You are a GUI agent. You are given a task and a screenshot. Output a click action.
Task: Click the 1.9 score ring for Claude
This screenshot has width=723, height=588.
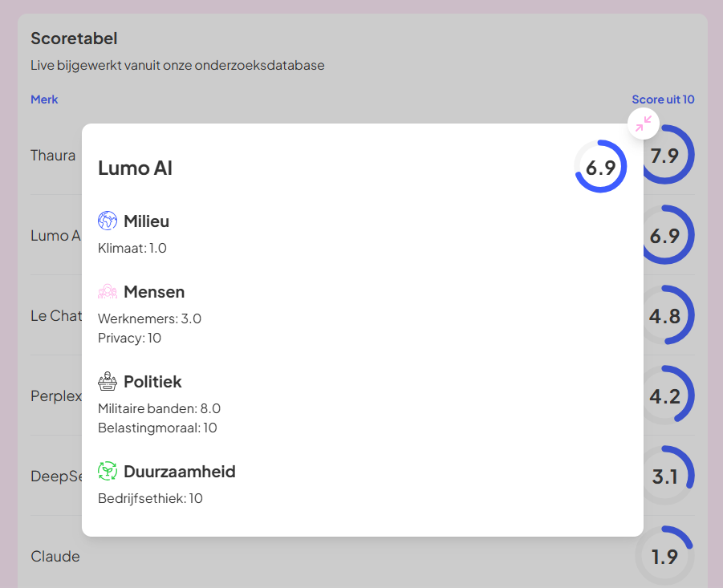664,556
